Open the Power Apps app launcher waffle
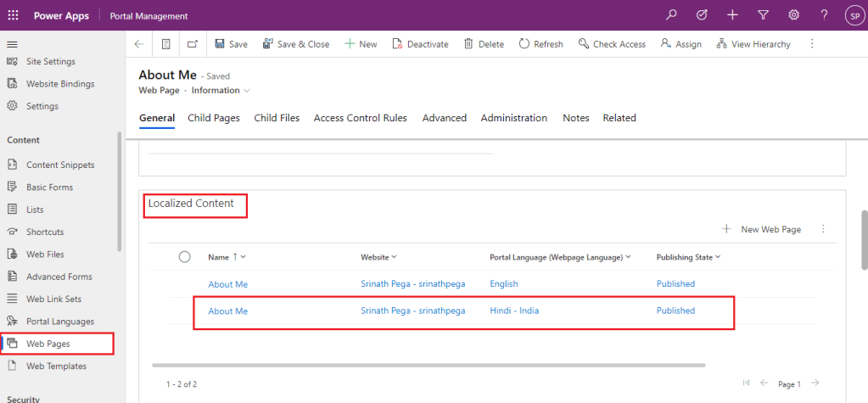The image size is (868, 403). pos(14,15)
